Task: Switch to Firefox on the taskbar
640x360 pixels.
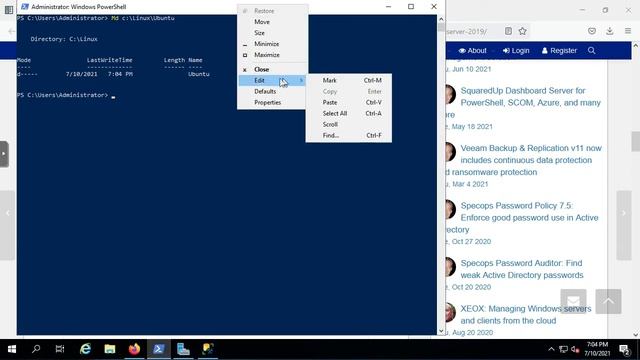Action: click(134, 349)
